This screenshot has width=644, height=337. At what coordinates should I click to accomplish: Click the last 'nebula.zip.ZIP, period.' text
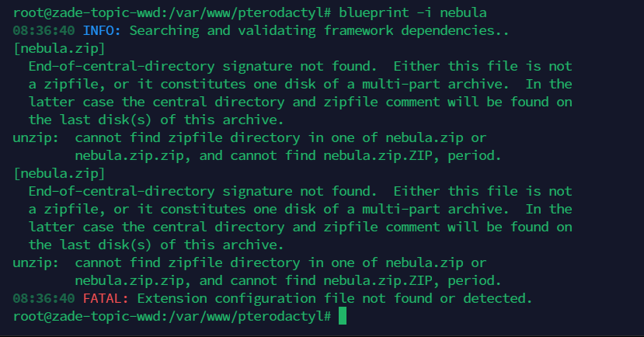click(413, 280)
